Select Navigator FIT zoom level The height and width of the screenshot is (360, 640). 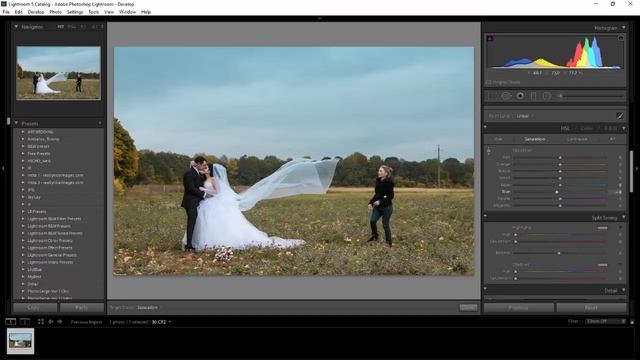point(60,27)
